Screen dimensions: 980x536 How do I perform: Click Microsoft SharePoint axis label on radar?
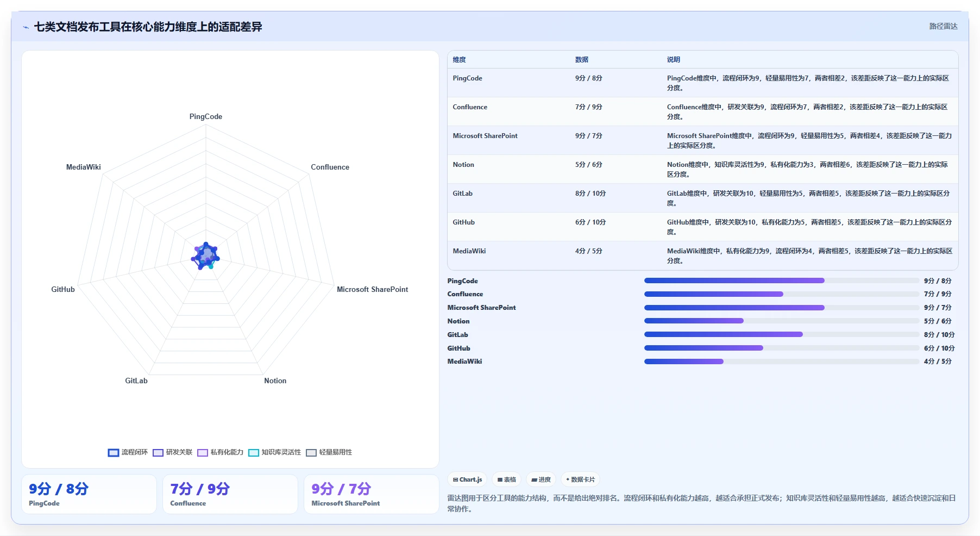[x=372, y=289]
